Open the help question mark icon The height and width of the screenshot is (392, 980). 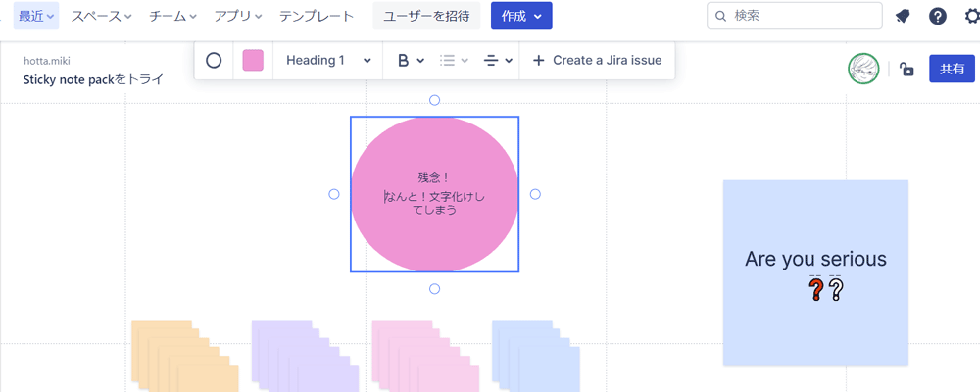click(938, 17)
